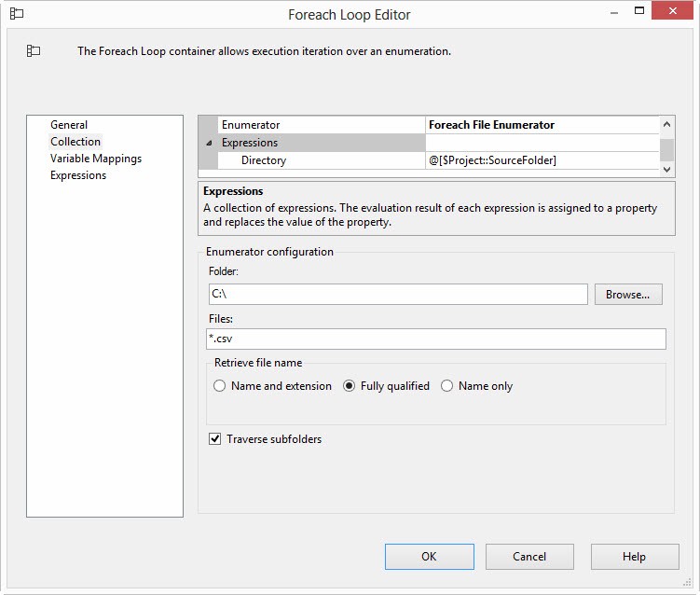Image resolution: width=700 pixels, height=595 pixels.
Task: Select the Collection page
Action: tap(75, 142)
